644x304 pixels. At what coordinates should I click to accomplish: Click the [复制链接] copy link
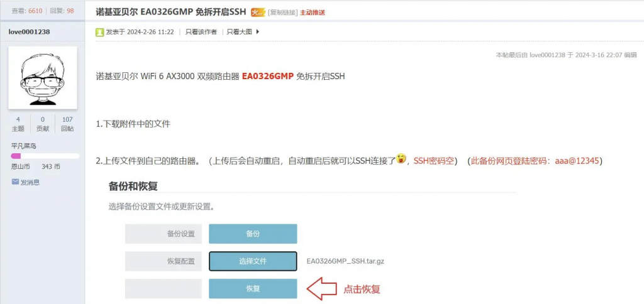pos(282,13)
